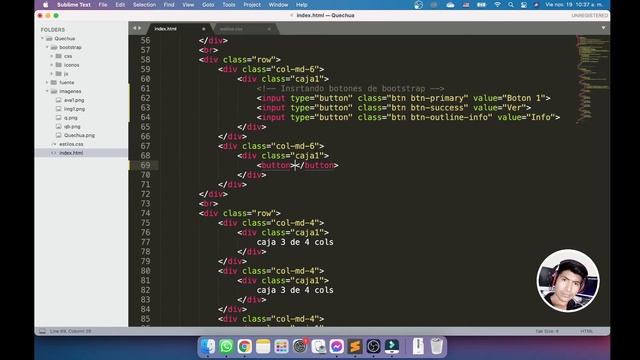Screen dimensions: 640x360
Task: Expand the js folder
Action: click(x=52, y=73)
